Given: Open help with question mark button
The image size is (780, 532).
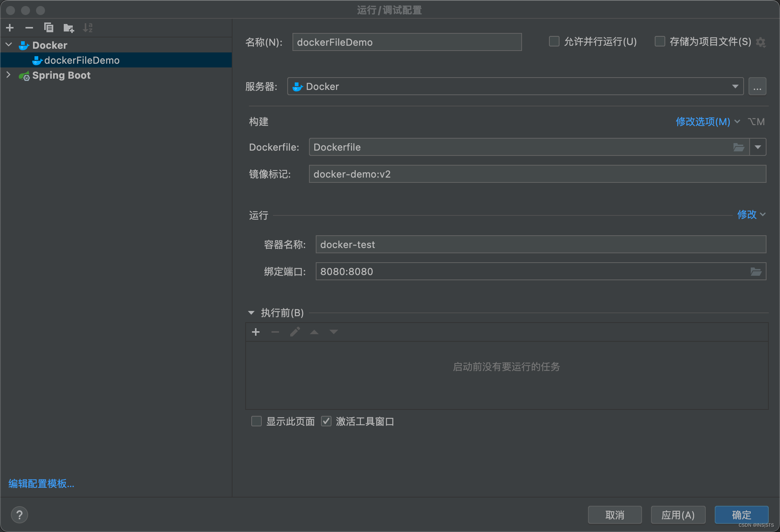Looking at the screenshot, I should coord(19,515).
